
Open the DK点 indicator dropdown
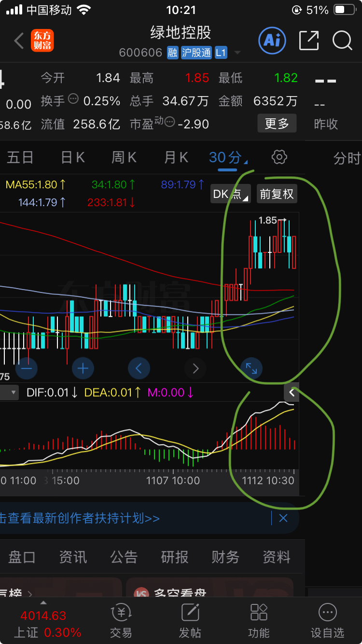(x=231, y=194)
